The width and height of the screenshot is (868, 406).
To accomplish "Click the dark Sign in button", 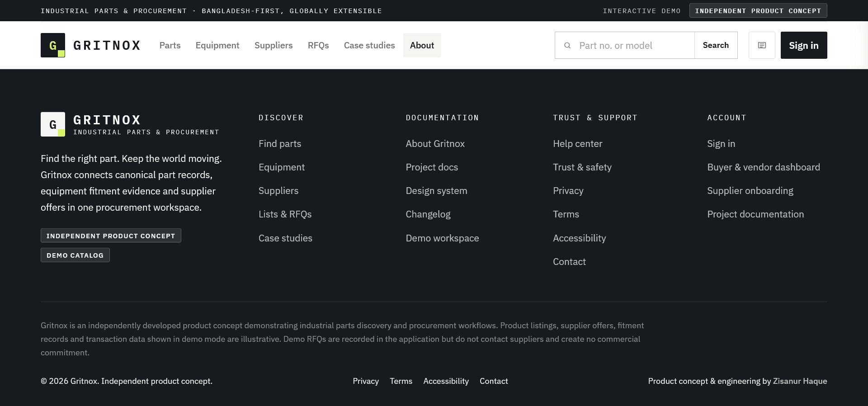I will click(804, 45).
